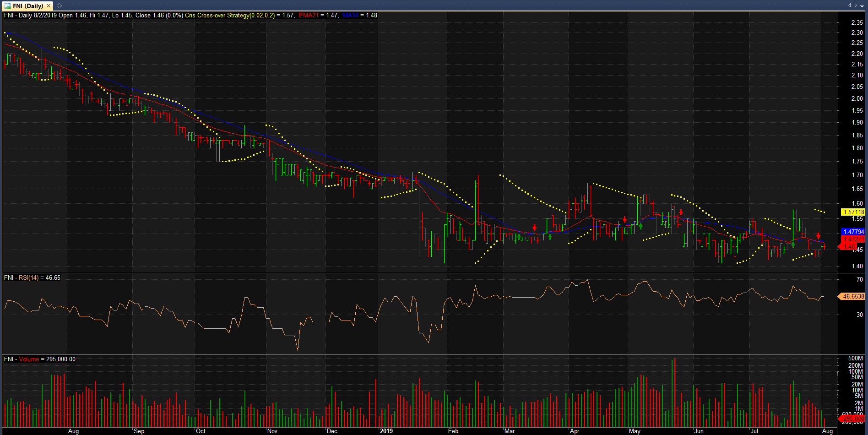The image size is (868, 435).
Task: Select the FNI (Daily) chart tab
Action: click(x=28, y=6)
